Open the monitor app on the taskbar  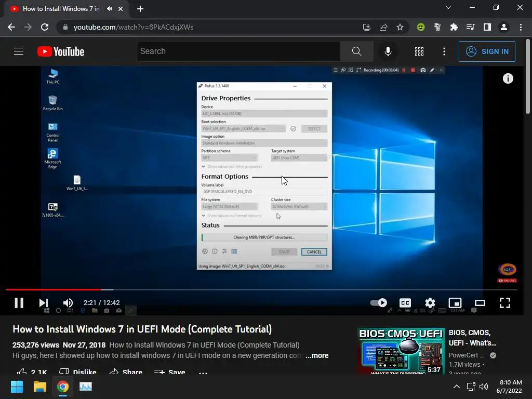coord(86,387)
